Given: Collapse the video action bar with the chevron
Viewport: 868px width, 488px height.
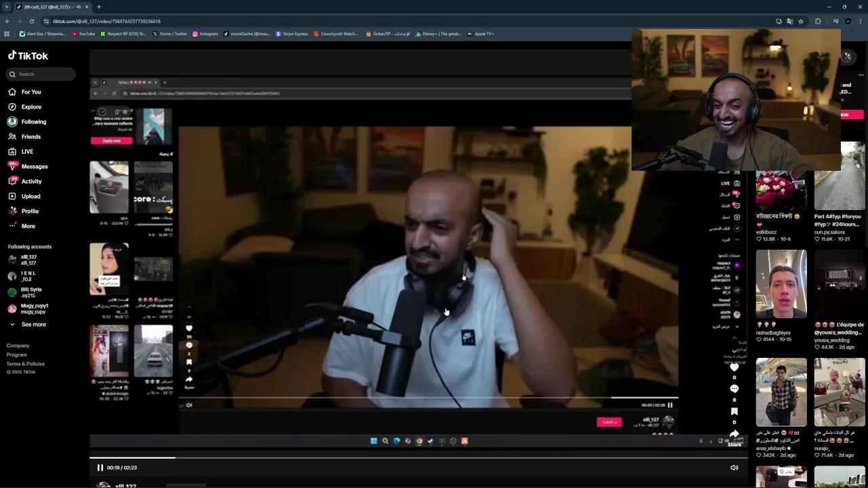Looking at the screenshot, I should pyautogui.click(x=734, y=351).
